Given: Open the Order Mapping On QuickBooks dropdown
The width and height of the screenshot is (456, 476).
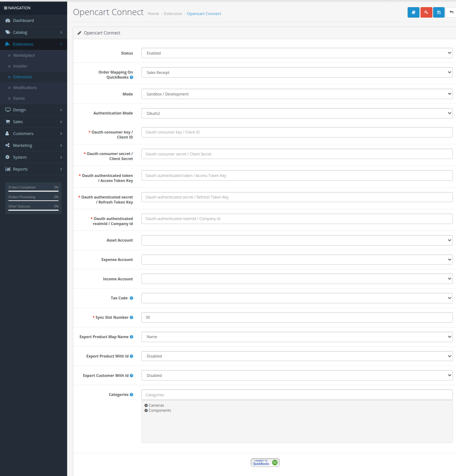Looking at the screenshot, I should pos(297,73).
